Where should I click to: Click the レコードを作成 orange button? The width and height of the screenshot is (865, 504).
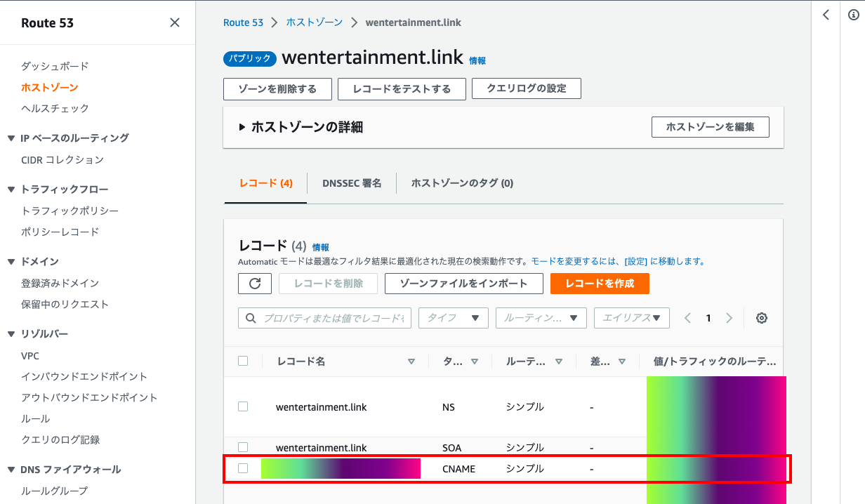(x=599, y=284)
